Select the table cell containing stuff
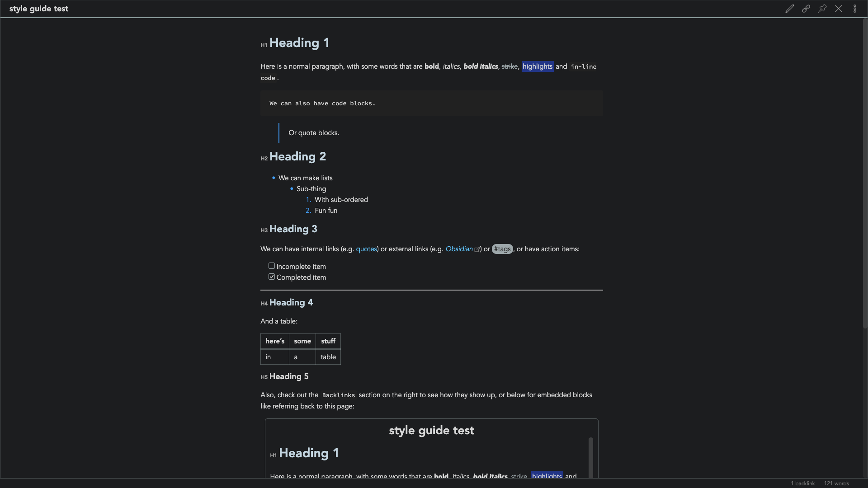The height and width of the screenshot is (488, 868). point(329,341)
